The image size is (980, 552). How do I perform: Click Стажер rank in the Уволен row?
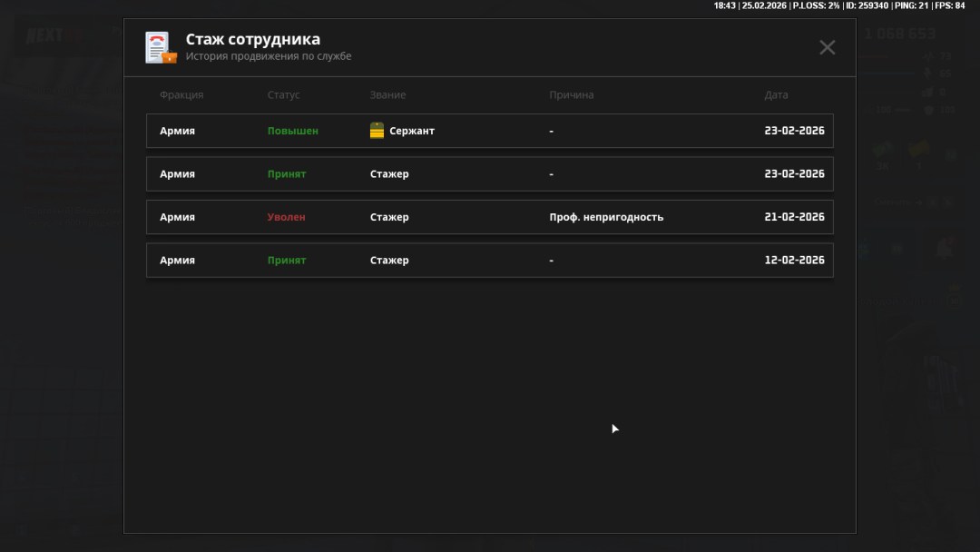click(x=389, y=217)
